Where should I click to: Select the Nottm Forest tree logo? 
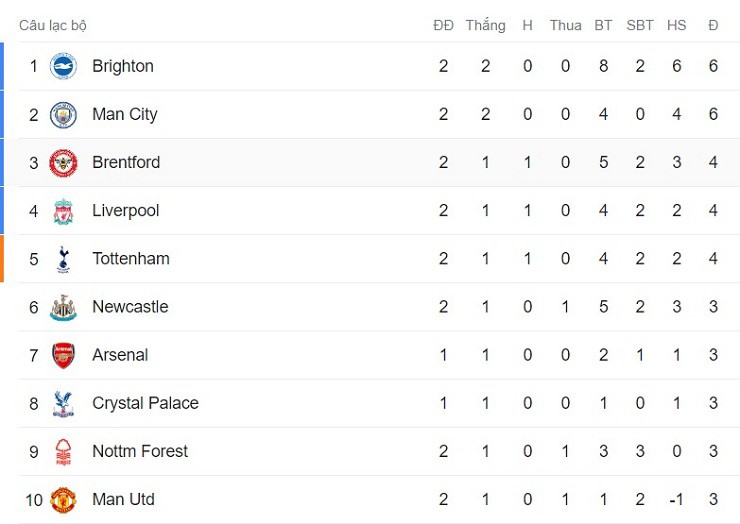point(63,451)
